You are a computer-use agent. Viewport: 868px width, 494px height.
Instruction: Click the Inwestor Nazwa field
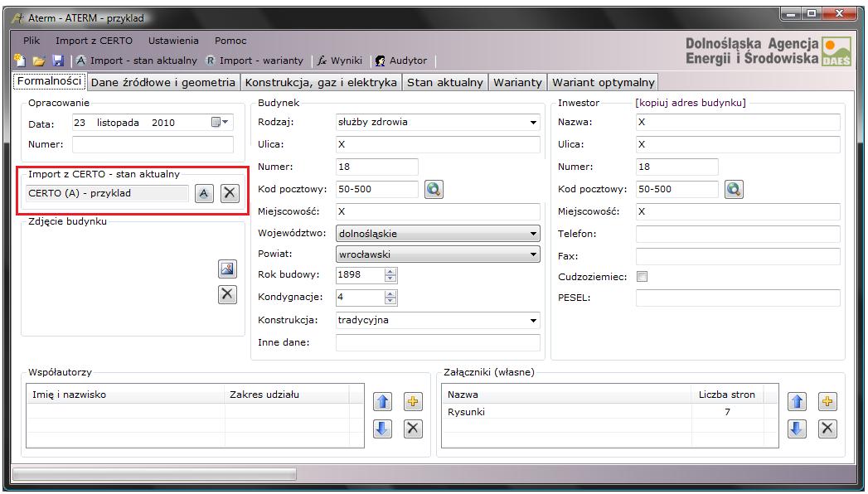click(738, 122)
